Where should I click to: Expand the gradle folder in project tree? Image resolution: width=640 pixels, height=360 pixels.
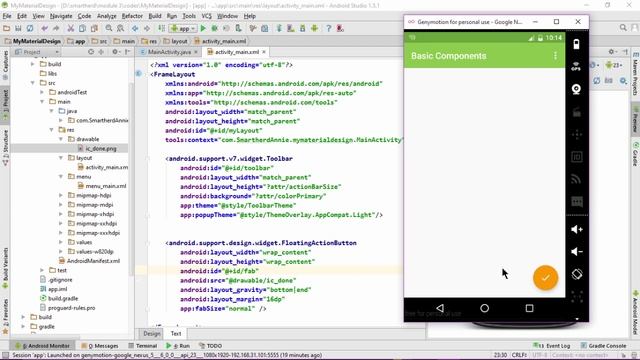click(23, 327)
